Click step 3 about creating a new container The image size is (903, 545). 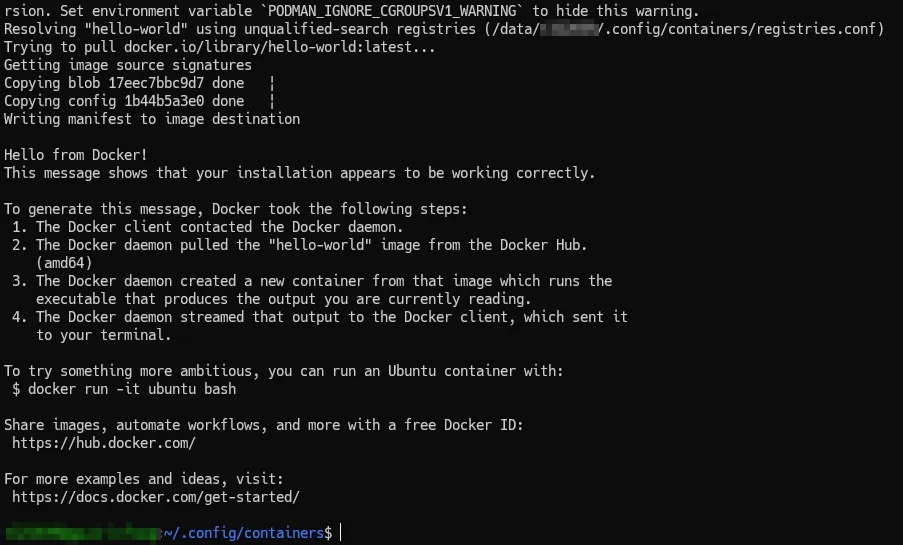[x=324, y=281]
